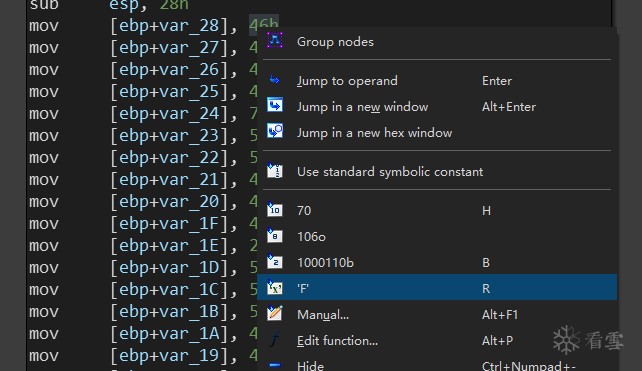
Task: Click the octal base 8 icon
Action: pos(275,235)
